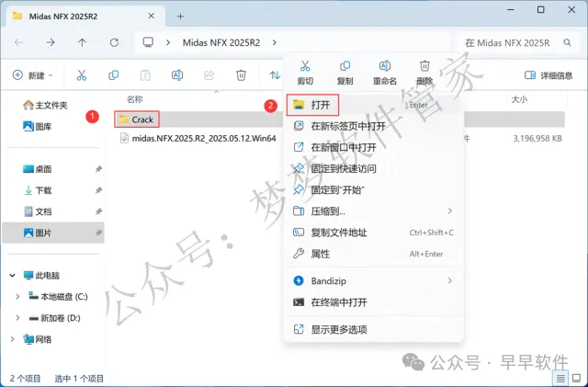Close the Midas NFX 2025R2 tab

point(151,16)
